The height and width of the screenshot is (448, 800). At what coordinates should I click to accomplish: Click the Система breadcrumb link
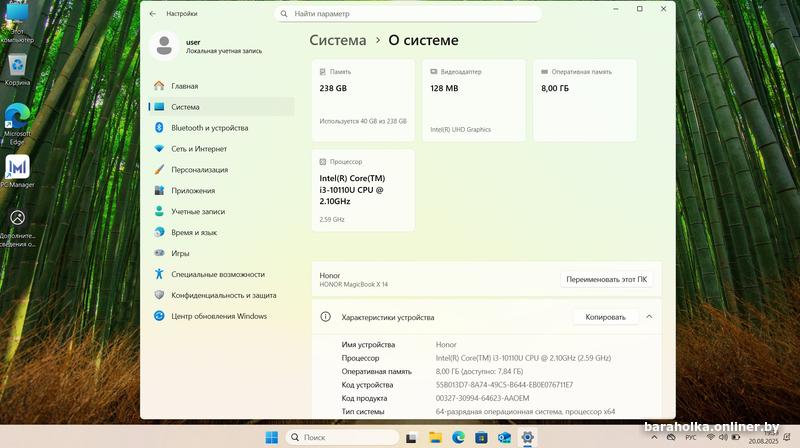338,40
